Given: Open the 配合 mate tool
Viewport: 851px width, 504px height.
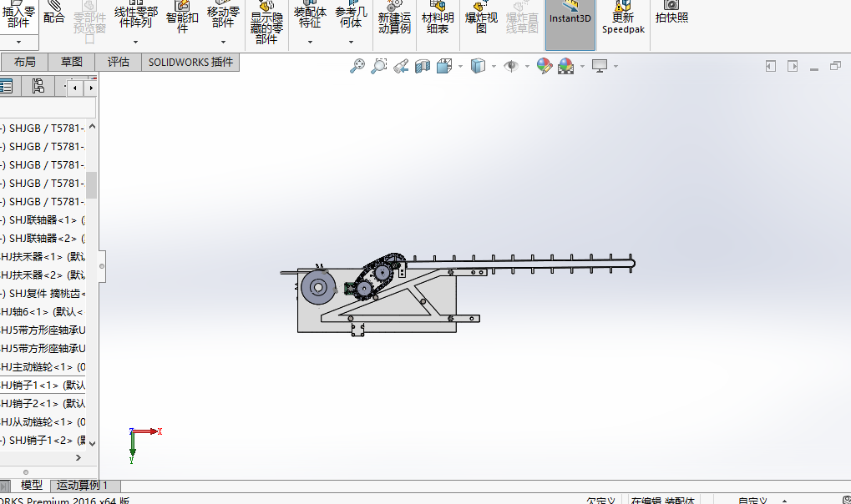Looking at the screenshot, I should [53, 13].
